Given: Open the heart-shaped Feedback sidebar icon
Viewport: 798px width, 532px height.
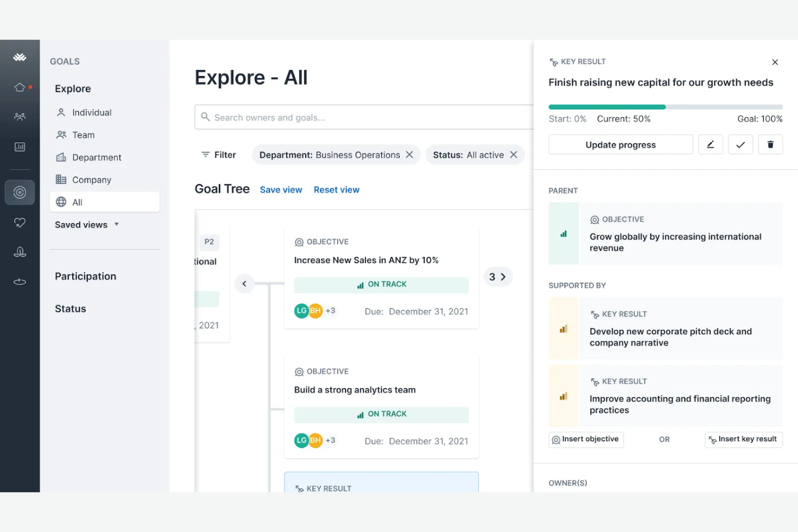Looking at the screenshot, I should (x=20, y=222).
